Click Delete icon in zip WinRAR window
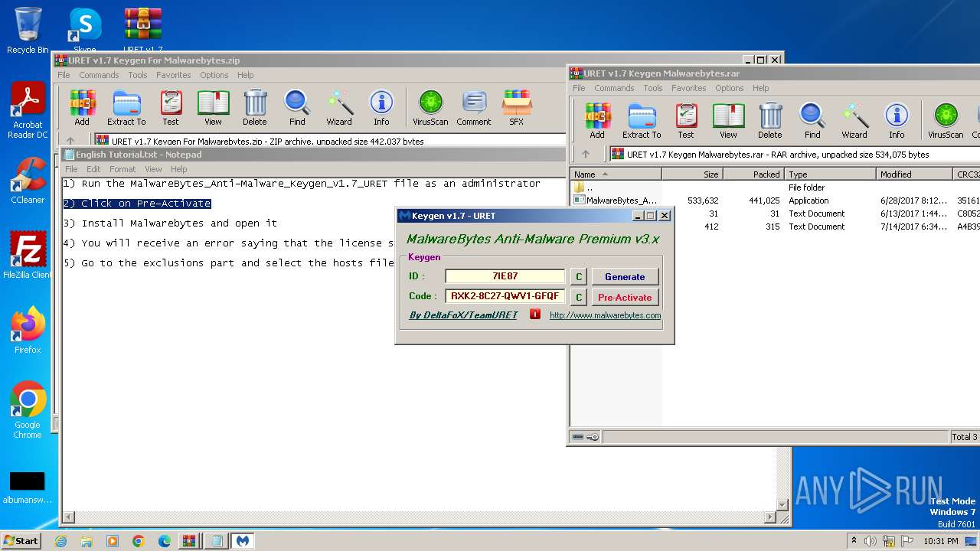Image resolution: width=980 pixels, height=551 pixels. coord(255,107)
